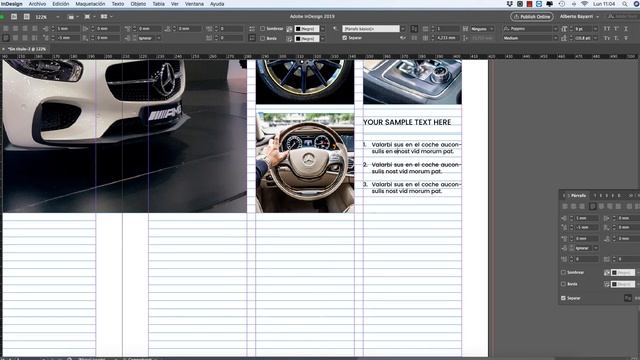
Task: Click the Strikethrough icon in control bar
Action: 626,38
